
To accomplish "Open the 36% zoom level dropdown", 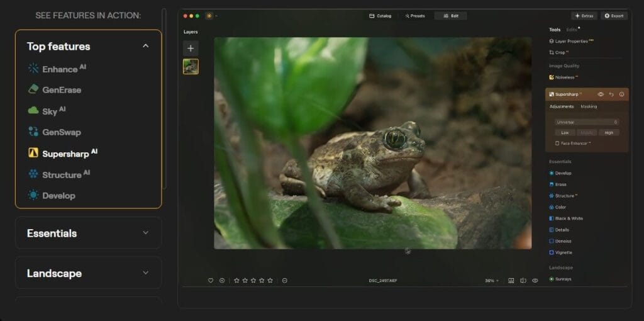I will coord(491,281).
